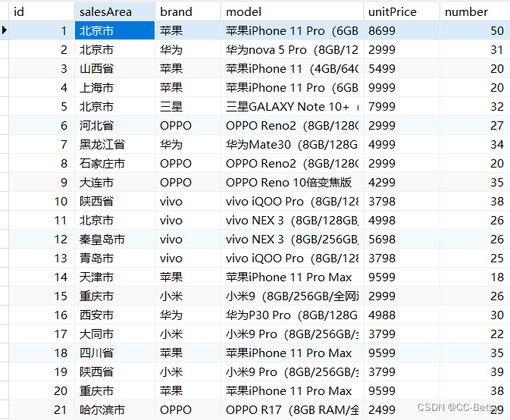This screenshot has height=420, width=510.
Task: Select the 山西省 salesArea cell
Action: point(115,69)
